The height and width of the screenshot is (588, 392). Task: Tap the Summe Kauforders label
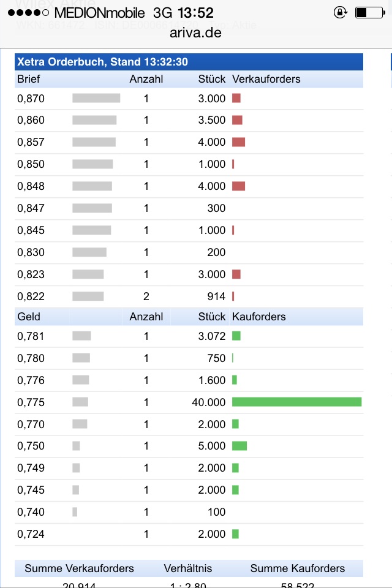[298, 568]
